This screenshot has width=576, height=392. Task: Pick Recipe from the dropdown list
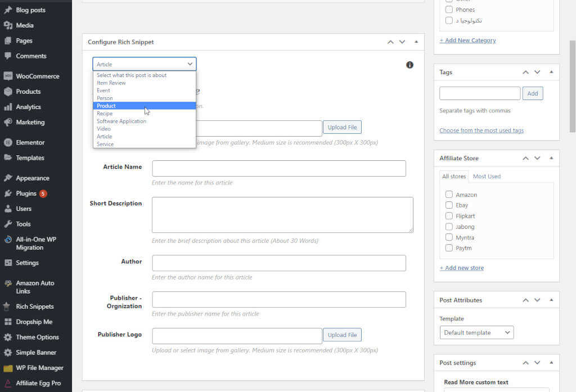[x=145, y=114]
